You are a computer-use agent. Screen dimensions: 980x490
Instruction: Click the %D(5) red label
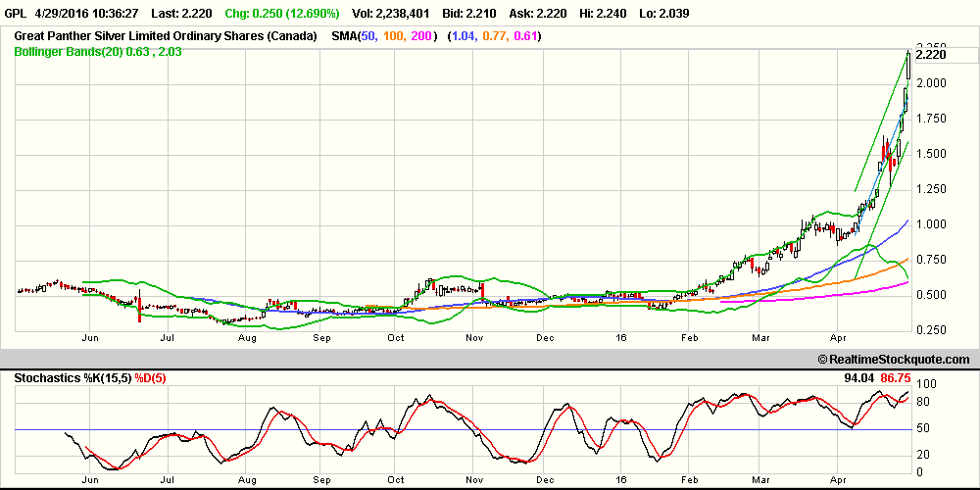(x=150, y=378)
